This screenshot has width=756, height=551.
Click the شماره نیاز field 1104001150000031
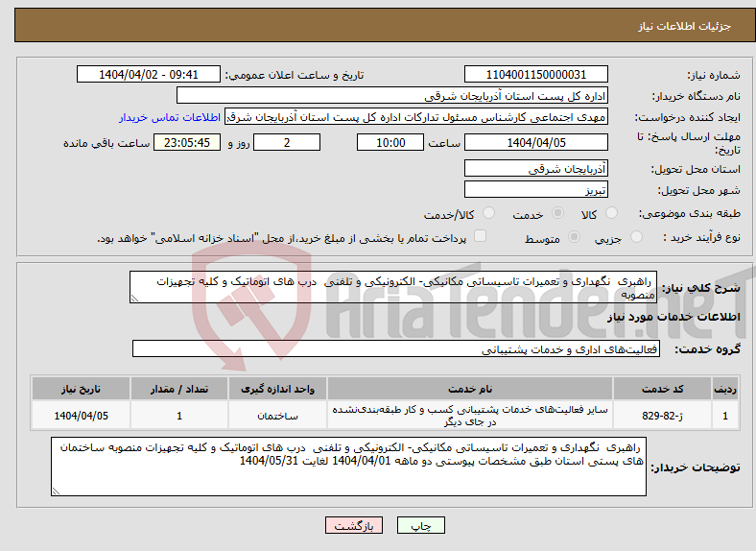coord(535,74)
